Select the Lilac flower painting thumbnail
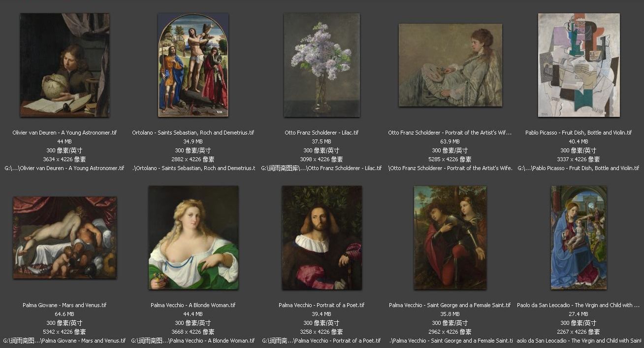The width and height of the screenshot is (644, 348). click(x=322, y=65)
